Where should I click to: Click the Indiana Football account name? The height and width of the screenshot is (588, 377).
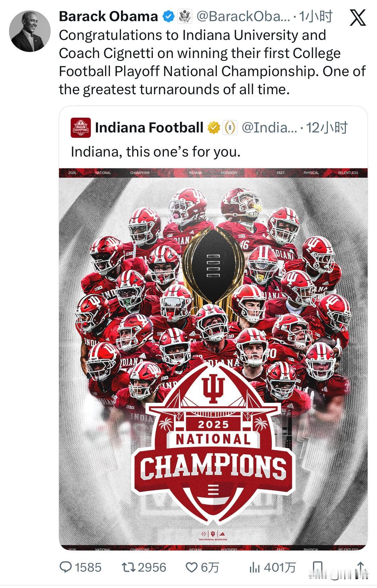coord(149,128)
